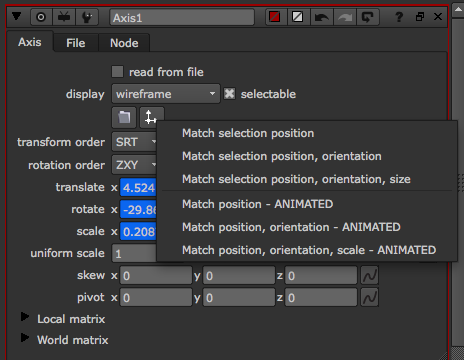Choose Match position, orientation, scale - ANIMATED
The height and width of the screenshot is (360, 464).
click(309, 250)
